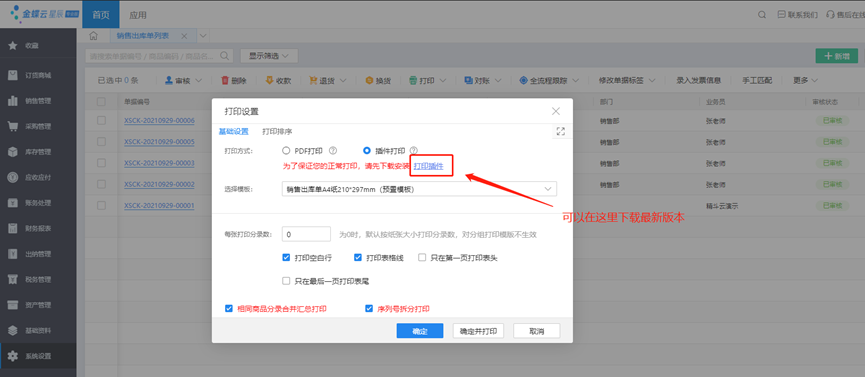Open 联系我们 in the top bar
865x377 pixels.
(797, 15)
